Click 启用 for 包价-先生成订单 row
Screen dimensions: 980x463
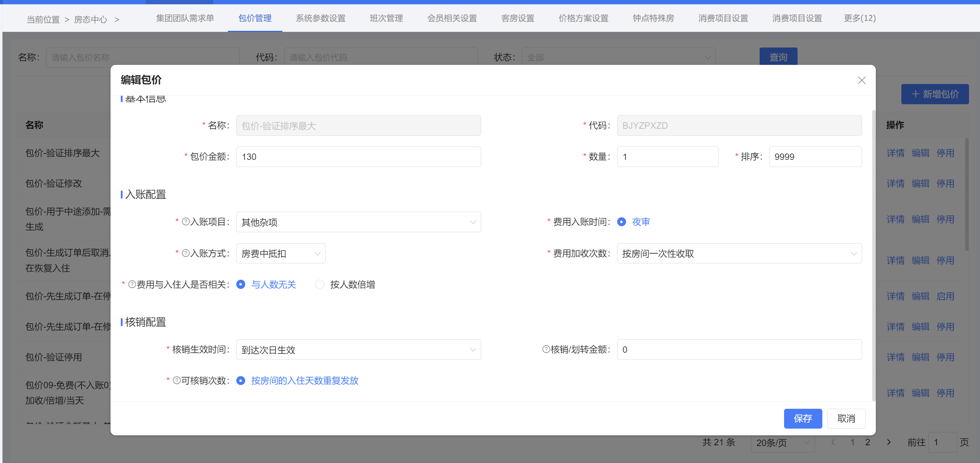click(x=945, y=296)
